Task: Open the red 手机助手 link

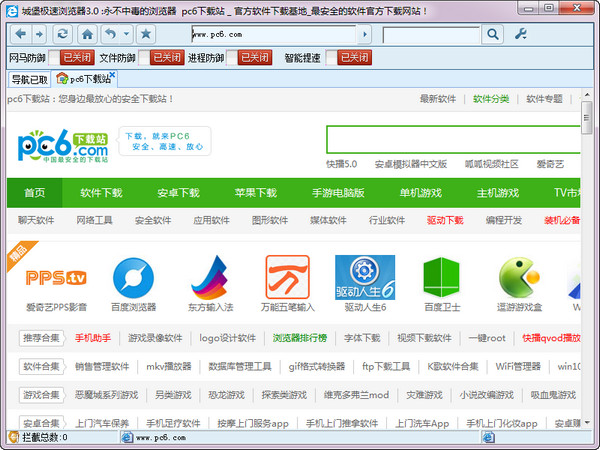Action: (93, 338)
